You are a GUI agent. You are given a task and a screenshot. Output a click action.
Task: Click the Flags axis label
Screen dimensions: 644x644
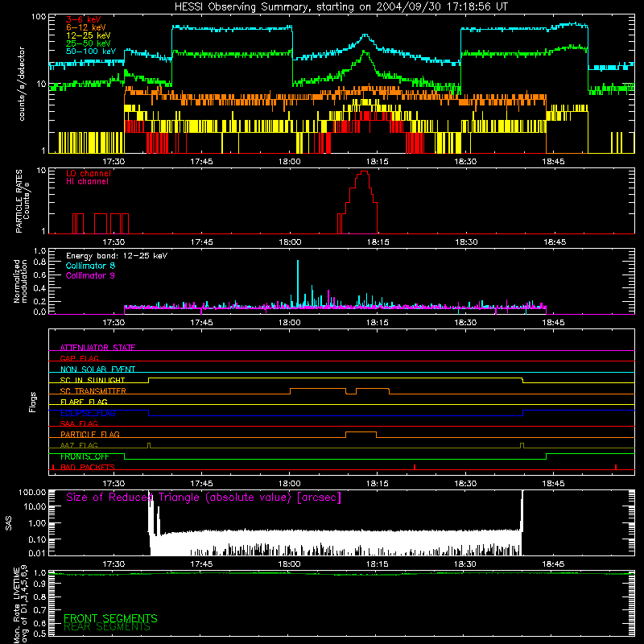[x=32, y=402]
